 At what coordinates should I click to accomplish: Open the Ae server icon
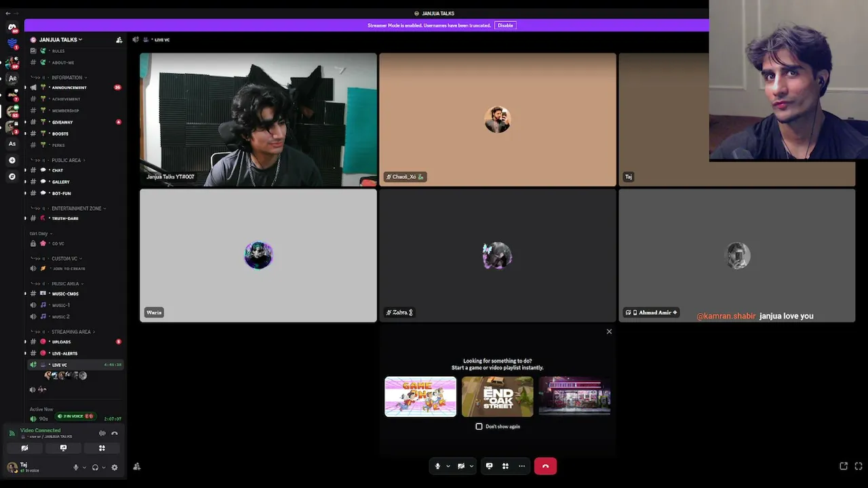[x=12, y=78]
